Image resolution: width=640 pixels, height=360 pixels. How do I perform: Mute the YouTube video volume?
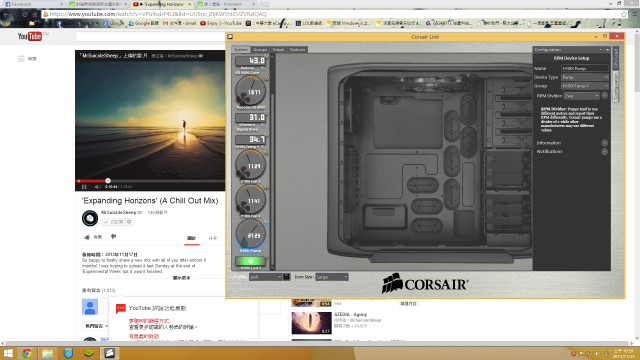click(x=97, y=187)
